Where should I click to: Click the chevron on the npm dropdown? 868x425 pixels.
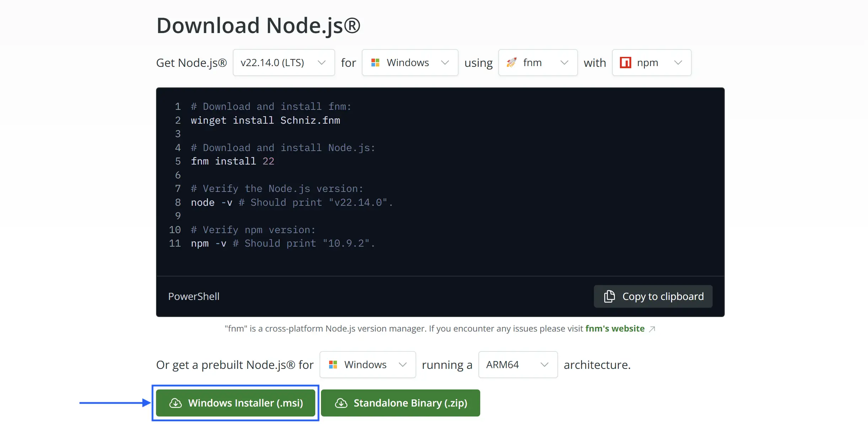(678, 63)
